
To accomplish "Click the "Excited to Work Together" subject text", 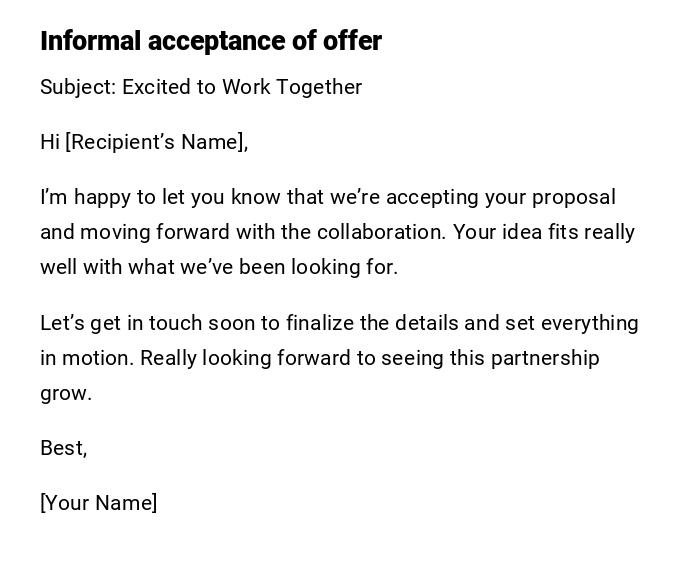I will coord(242,87).
